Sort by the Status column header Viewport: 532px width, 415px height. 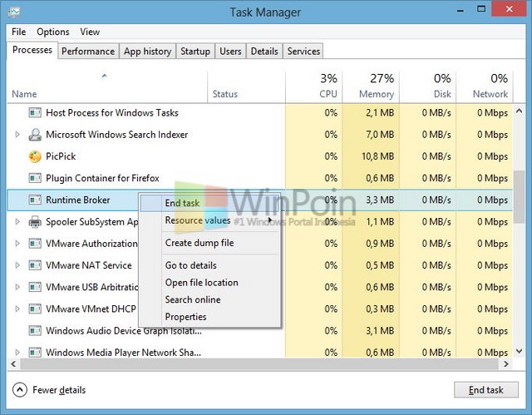(246, 86)
